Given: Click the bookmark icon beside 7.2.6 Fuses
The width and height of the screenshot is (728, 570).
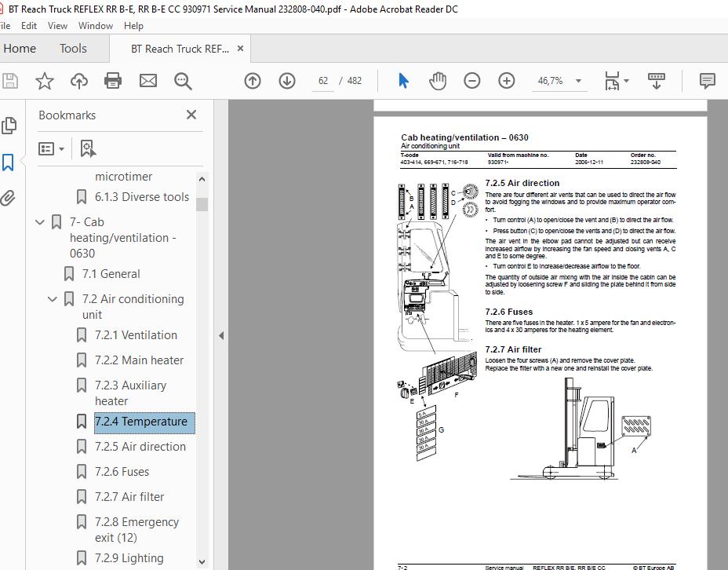Looking at the screenshot, I should (82, 472).
